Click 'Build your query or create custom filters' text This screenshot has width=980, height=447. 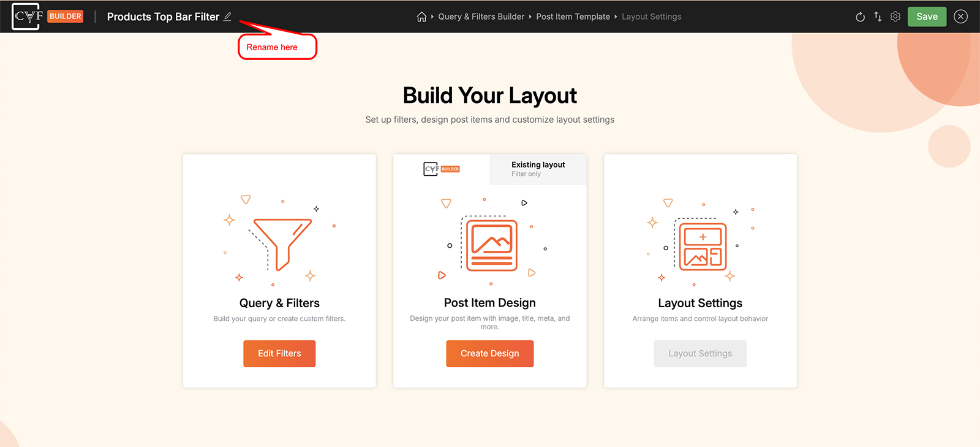279,319
